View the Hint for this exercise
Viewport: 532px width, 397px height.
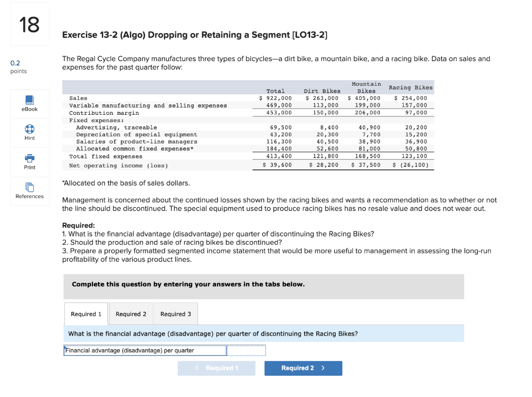[29, 133]
